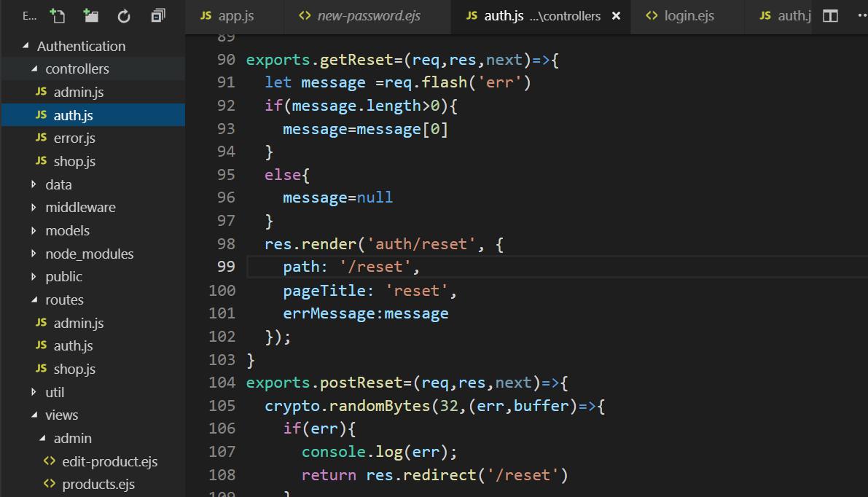Click 'crypto.randomBytes' on line 105

coord(347,406)
